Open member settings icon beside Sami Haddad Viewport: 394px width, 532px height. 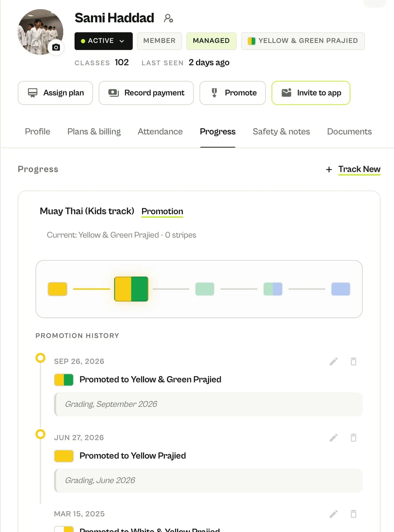tap(168, 18)
